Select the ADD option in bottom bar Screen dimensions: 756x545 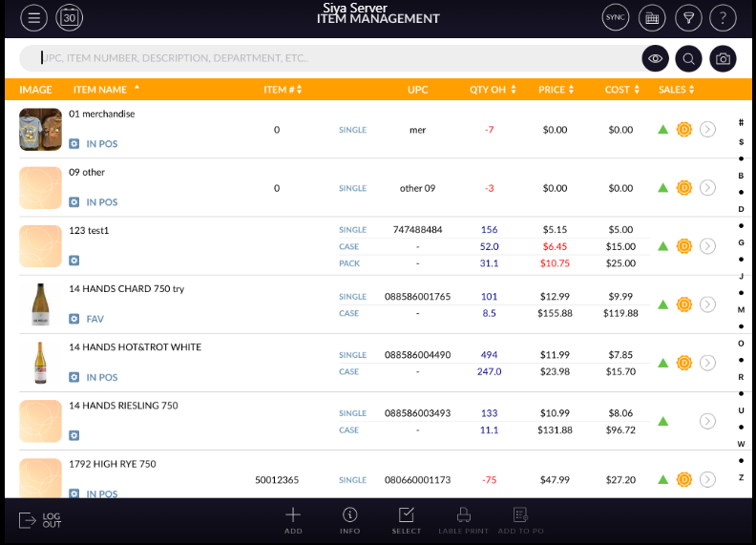pos(293,520)
